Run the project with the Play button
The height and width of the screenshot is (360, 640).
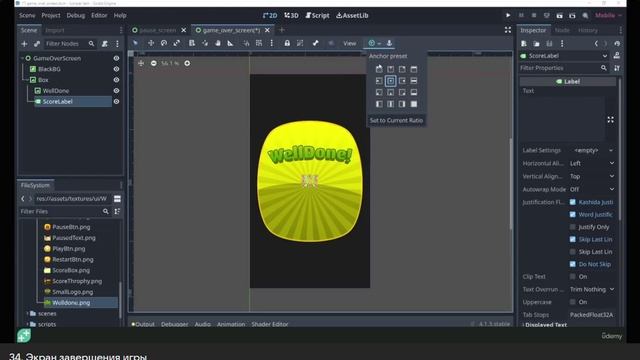click(x=508, y=16)
